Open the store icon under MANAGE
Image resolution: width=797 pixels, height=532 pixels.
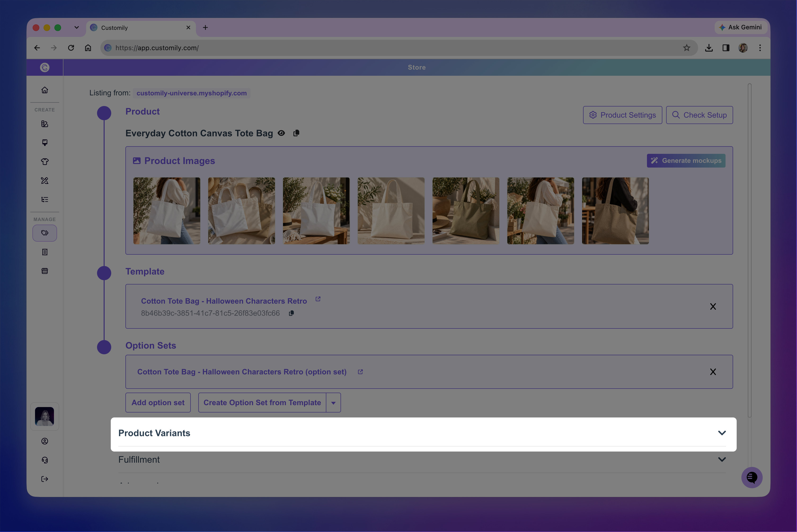(x=44, y=271)
